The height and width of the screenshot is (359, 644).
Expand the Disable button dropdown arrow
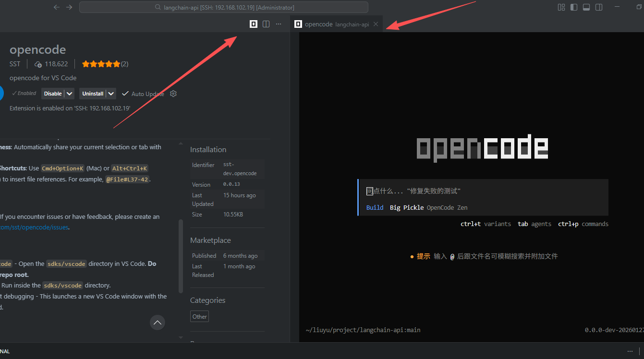(70, 94)
